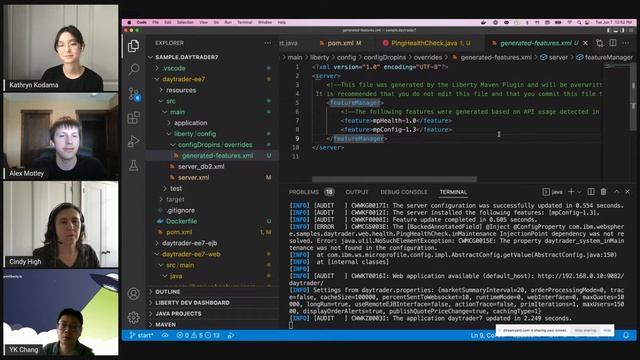
Task: Click the notifications bell in status bar
Action: tap(626, 336)
